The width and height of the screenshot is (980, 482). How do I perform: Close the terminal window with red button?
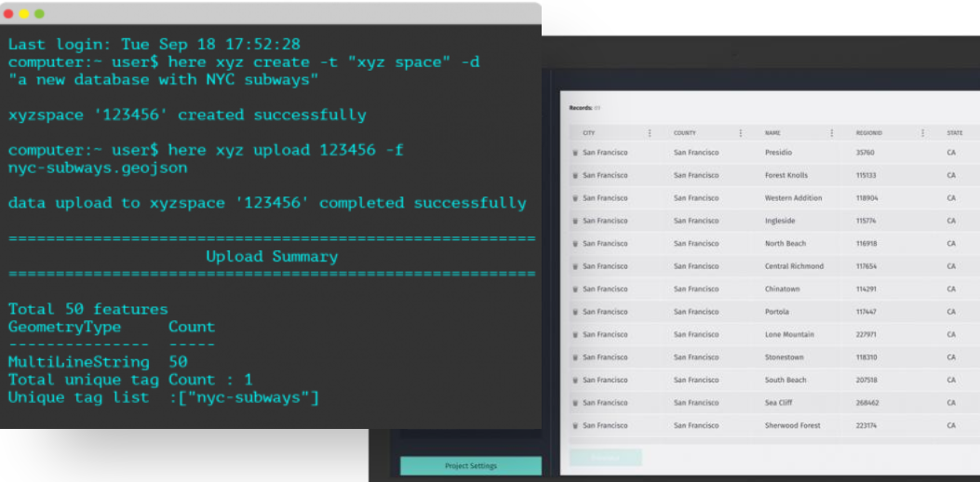point(8,13)
